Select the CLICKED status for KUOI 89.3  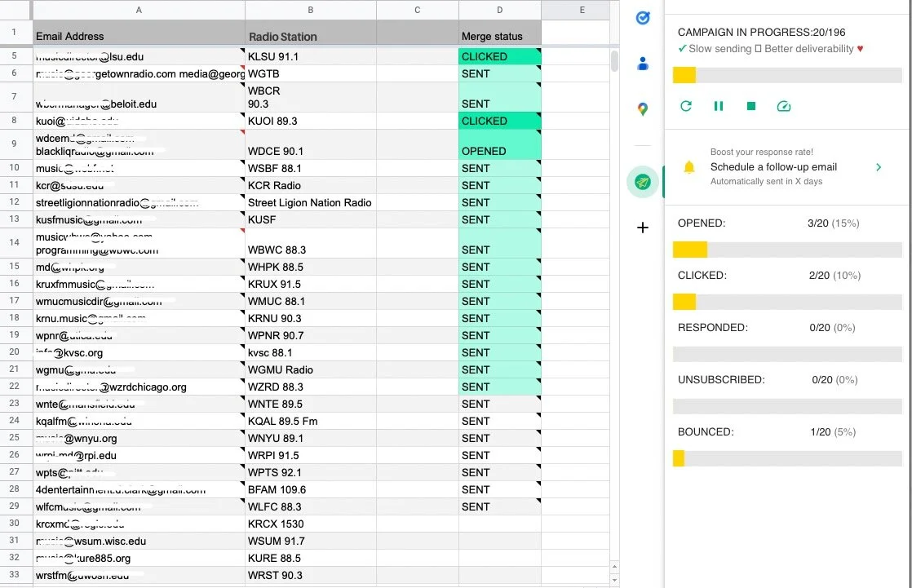[x=499, y=121]
